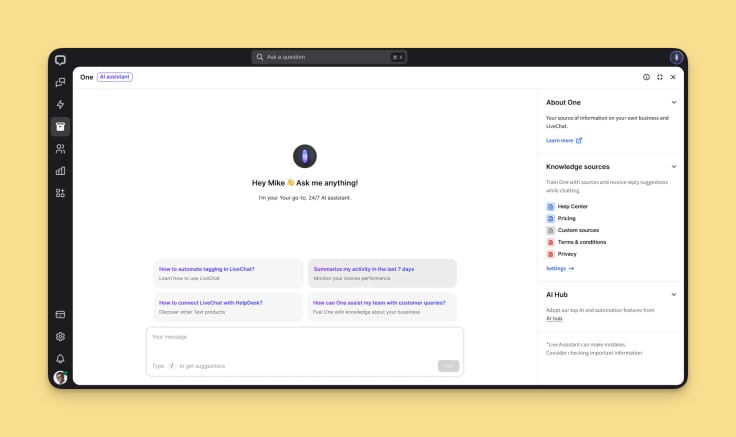Select the Terms & conditions source
Screen dimensions: 736x437
click(x=581, y=242)
